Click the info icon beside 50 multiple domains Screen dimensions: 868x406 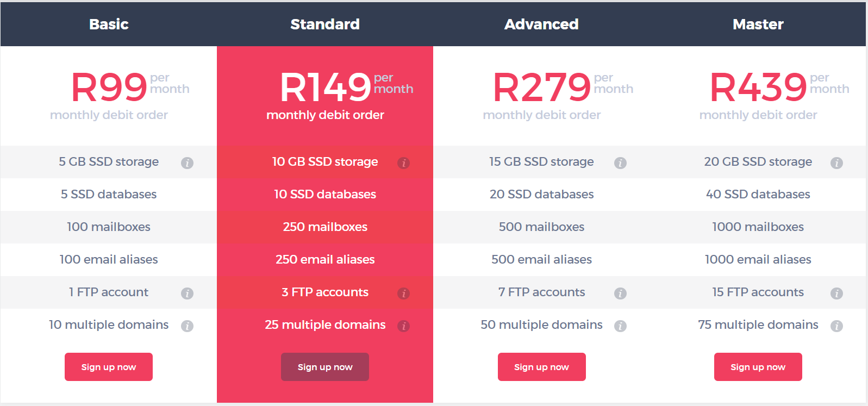click(620, 326)
